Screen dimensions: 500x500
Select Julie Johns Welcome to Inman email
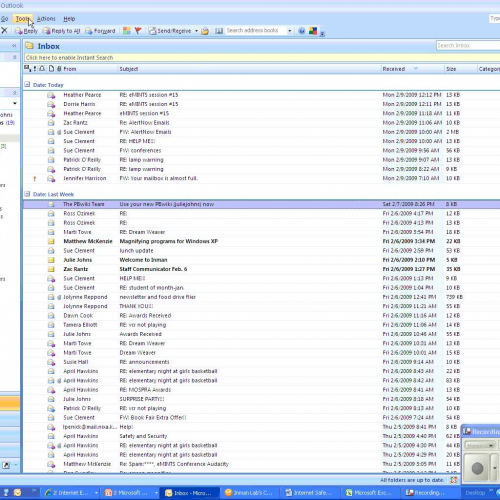[x=262, y=260]
